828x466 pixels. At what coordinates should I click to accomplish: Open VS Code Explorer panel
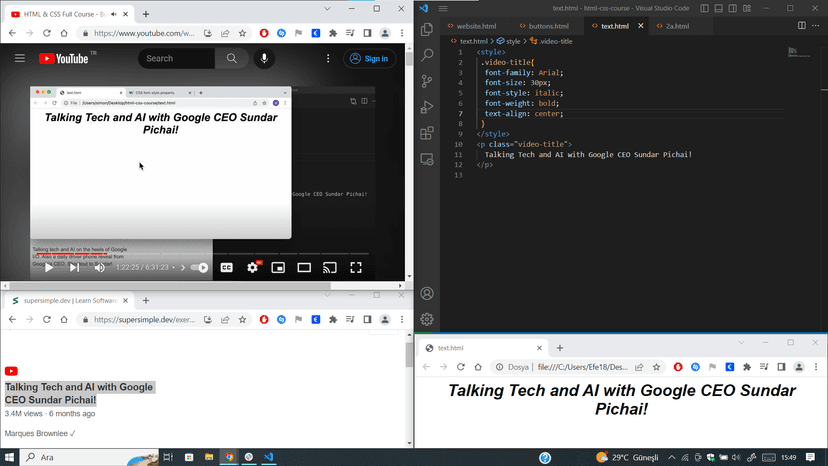427,30
